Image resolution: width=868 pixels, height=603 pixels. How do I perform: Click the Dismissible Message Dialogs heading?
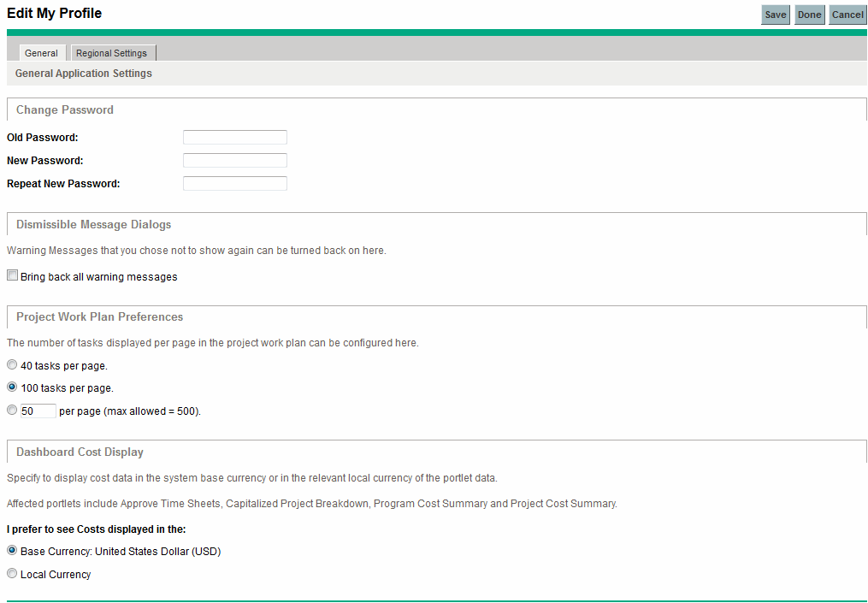93,224
